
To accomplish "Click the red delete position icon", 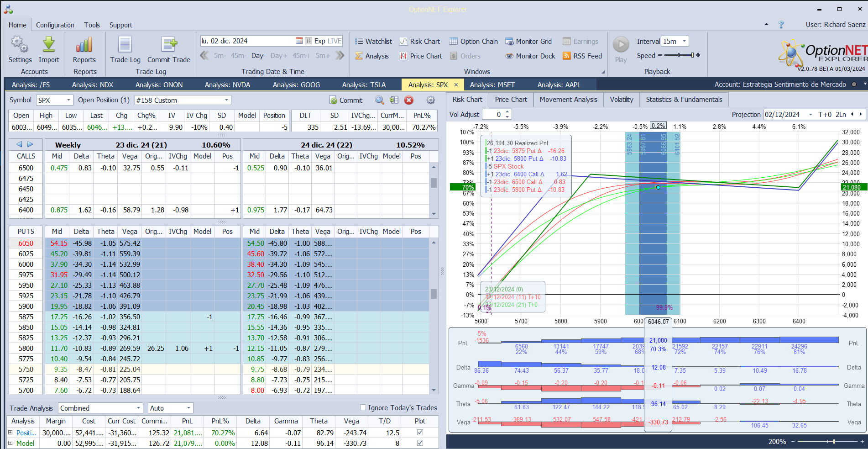I will coord(409,100).
